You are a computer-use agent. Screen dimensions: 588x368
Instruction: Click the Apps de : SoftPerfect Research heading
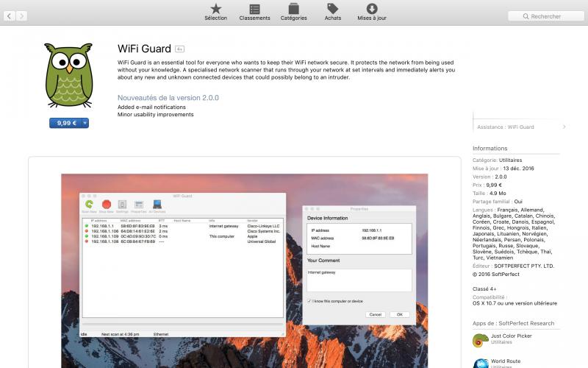513,323
